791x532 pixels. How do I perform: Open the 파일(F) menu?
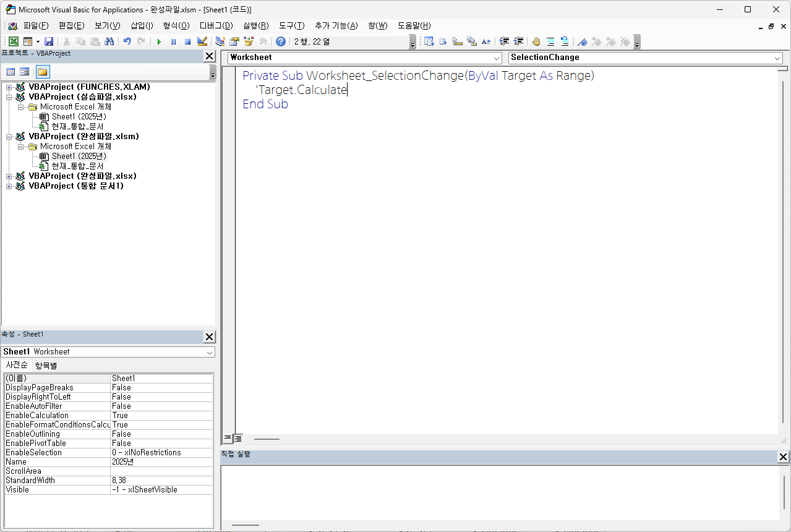(x=36, y=25)
